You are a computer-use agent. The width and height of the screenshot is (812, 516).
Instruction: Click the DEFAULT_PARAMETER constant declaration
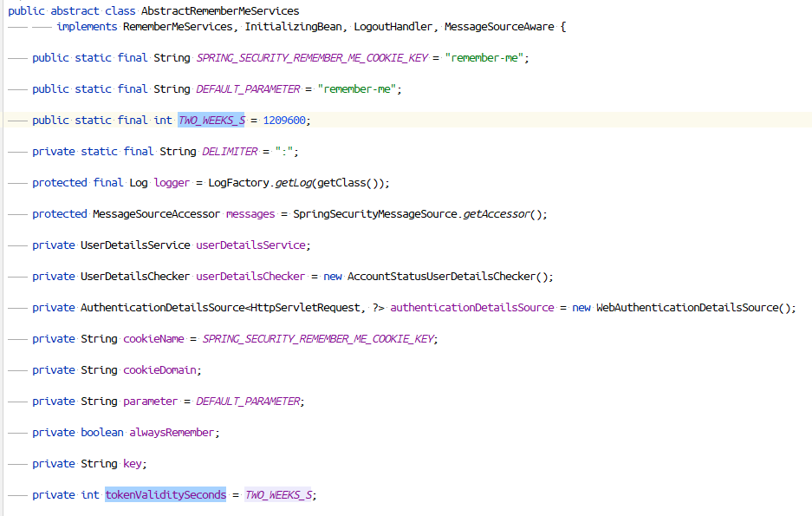[x=248, y=89]
